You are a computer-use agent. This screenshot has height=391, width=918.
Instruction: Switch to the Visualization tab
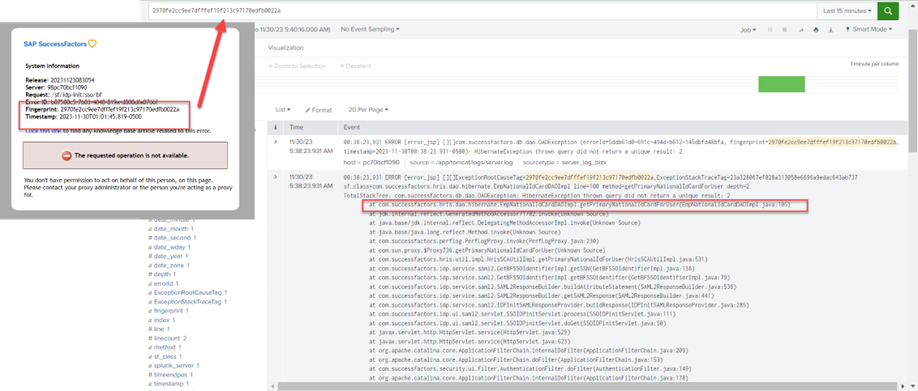(x=286, y=47)
